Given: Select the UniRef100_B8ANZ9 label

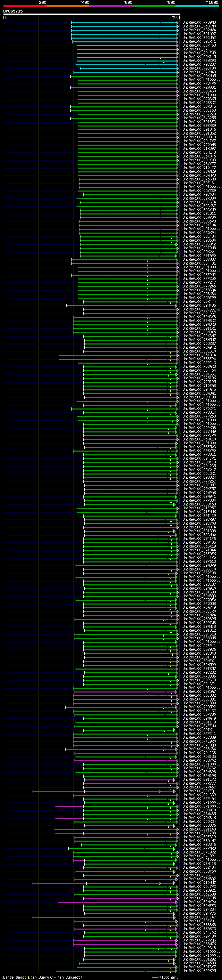Looking at the screenshot, I should (199, 171).
